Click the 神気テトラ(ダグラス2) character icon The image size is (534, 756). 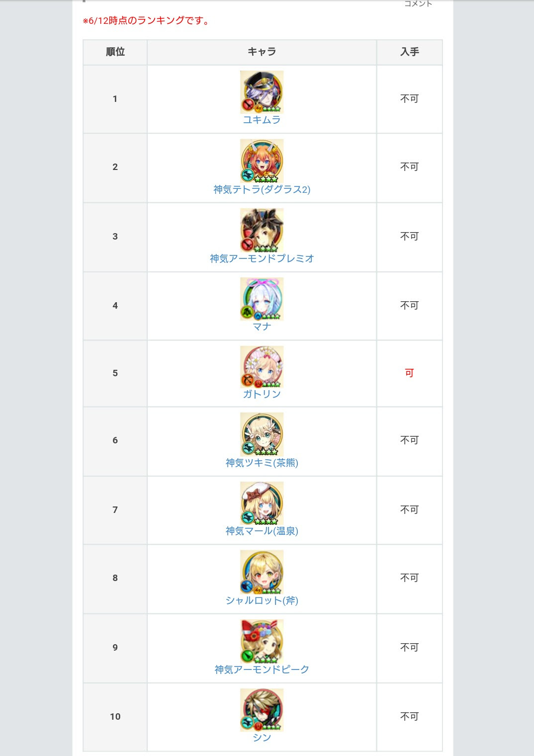262,161
